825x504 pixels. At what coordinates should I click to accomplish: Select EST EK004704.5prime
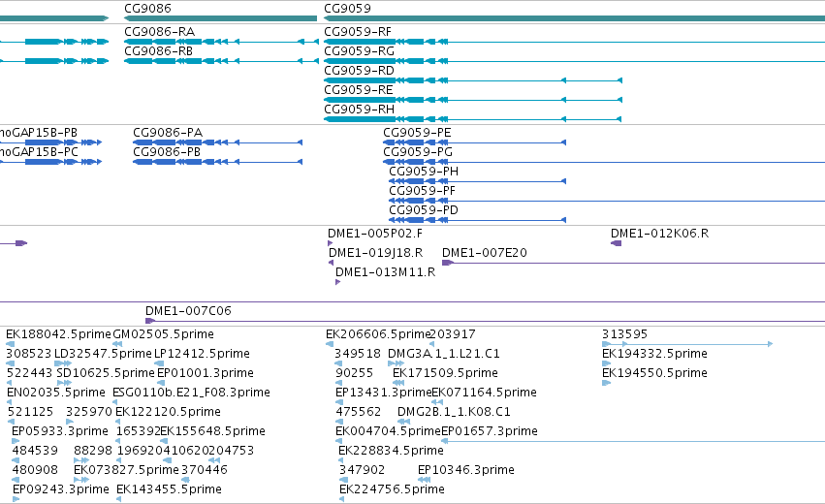pyautogui.click(x=388, y=432)
